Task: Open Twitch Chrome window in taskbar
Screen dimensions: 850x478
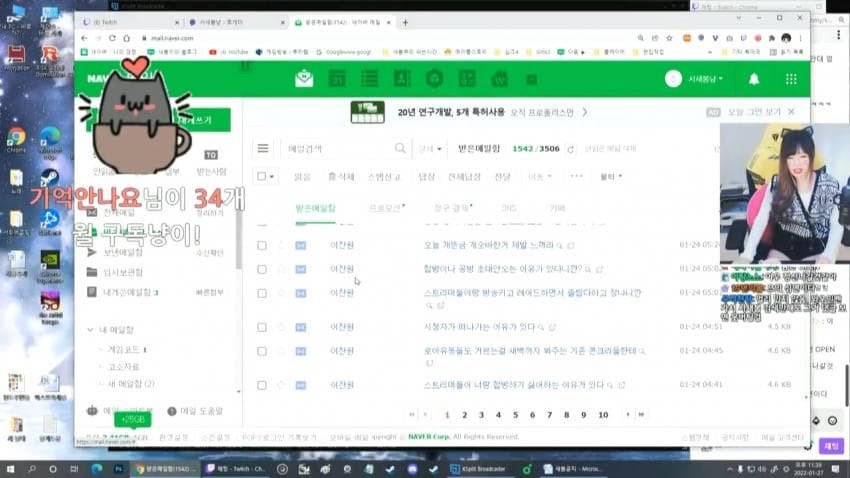Action: tap(235, 469)
